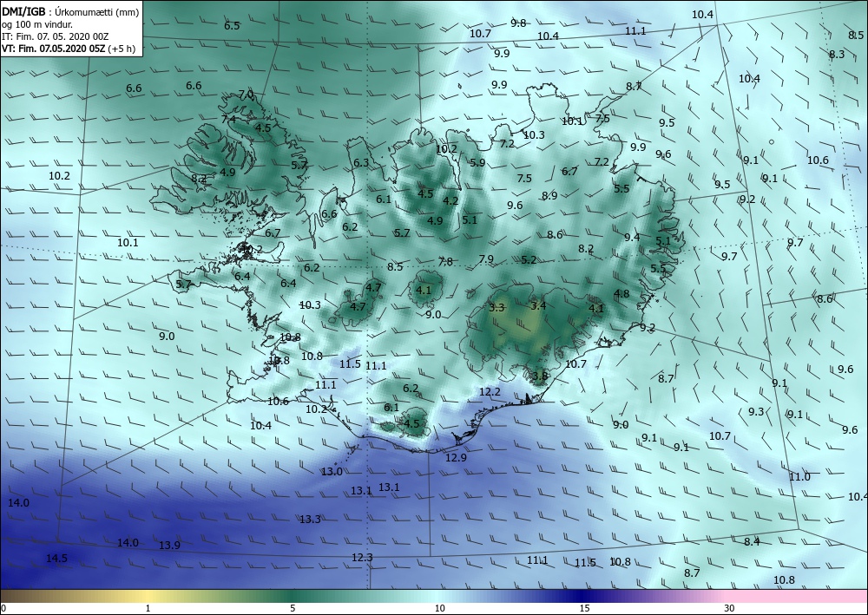
Task: Click the yellow band near scale label 1
Action: (x=148, y=596)
